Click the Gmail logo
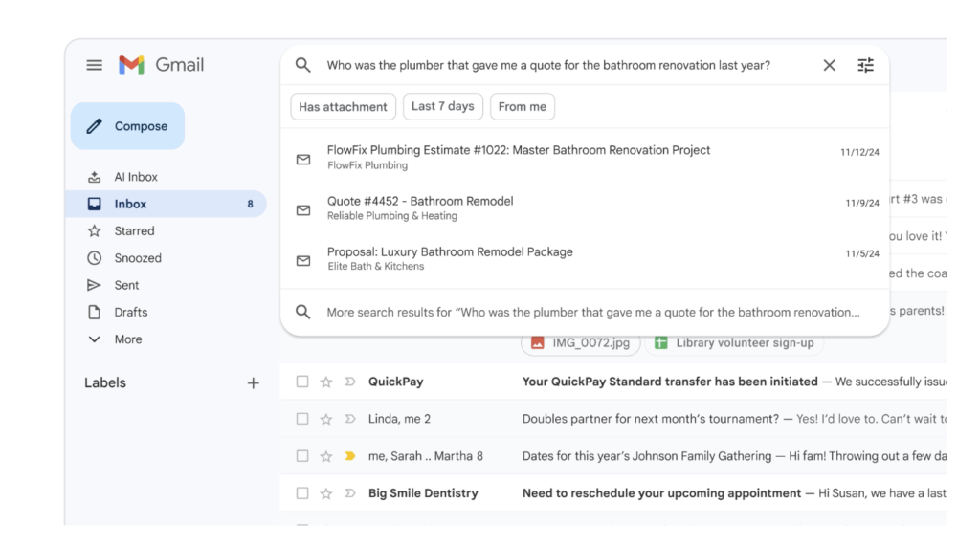Screen dimensions: 980x546 tap(161, 64)
